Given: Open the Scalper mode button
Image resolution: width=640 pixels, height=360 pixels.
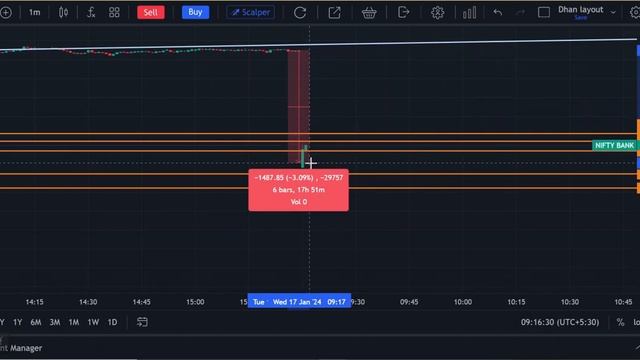Looking at the screenshot, I should coord(251,12).
